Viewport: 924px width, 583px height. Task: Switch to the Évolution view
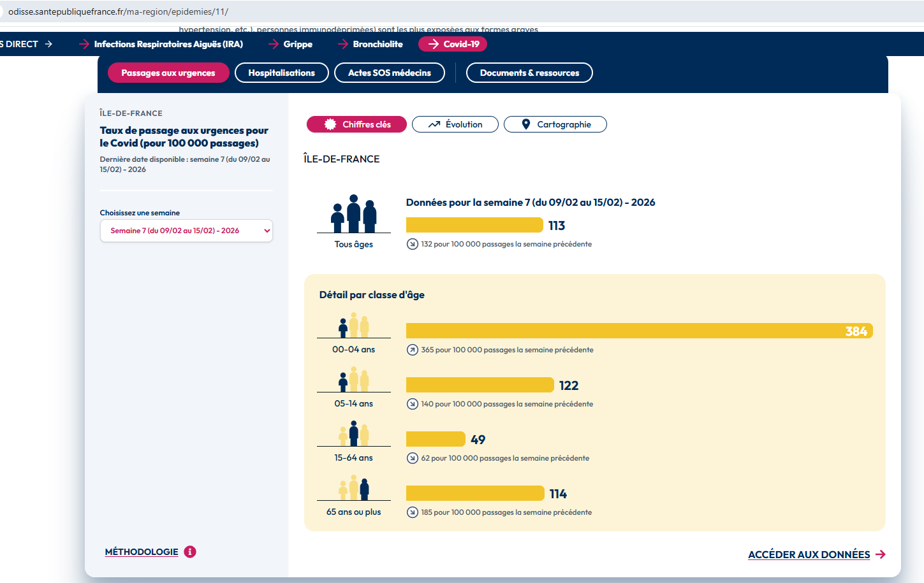click(x=455, y=124)
